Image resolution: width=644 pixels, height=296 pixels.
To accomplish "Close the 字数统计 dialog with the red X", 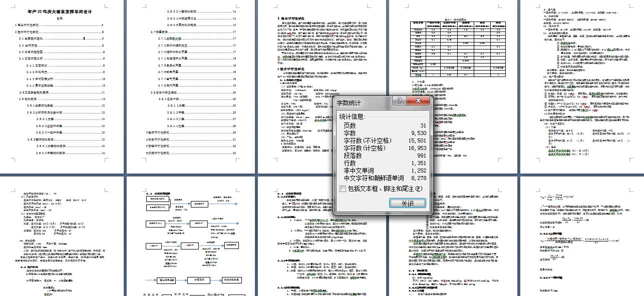I will [418, 101].
